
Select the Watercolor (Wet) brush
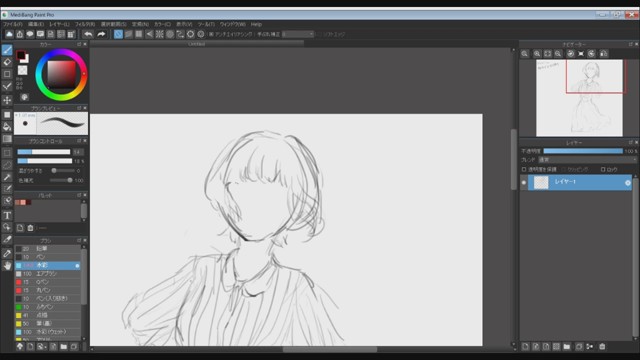pyautogui.click(x=48, y=332)
